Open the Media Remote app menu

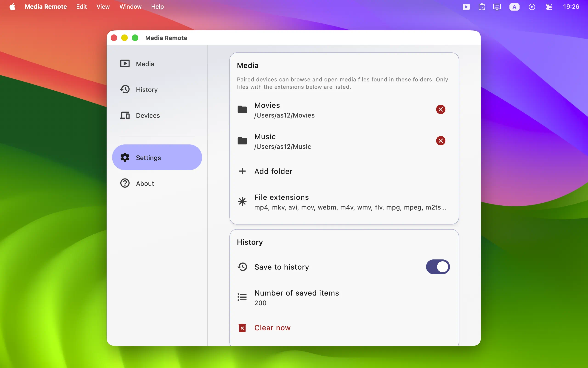pyautogui.click(x=46, y=7)
